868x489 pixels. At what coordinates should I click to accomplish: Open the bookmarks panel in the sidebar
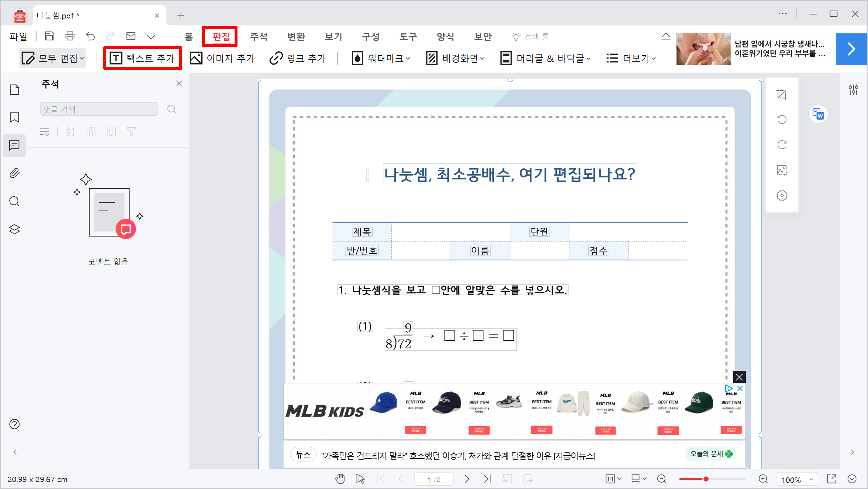(x=15, y=118)
